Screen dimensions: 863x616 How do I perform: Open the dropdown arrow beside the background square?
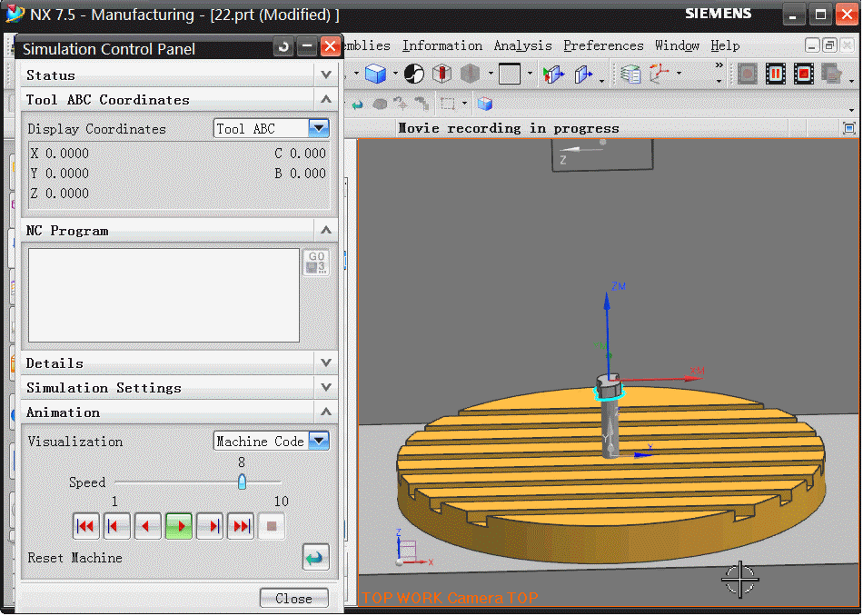(530, 74)
